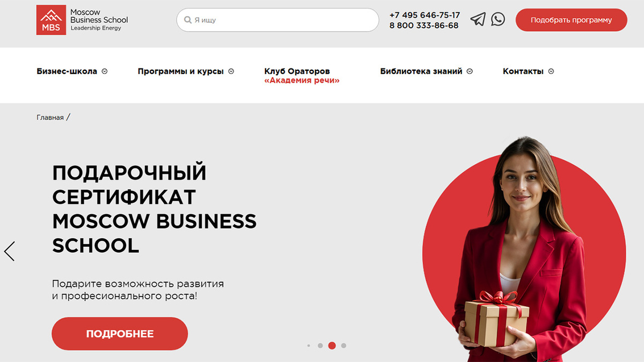Expand the Бизнес-школа menu chevron
The height and width of the screenshot is (362, 644).
(105, 71)
